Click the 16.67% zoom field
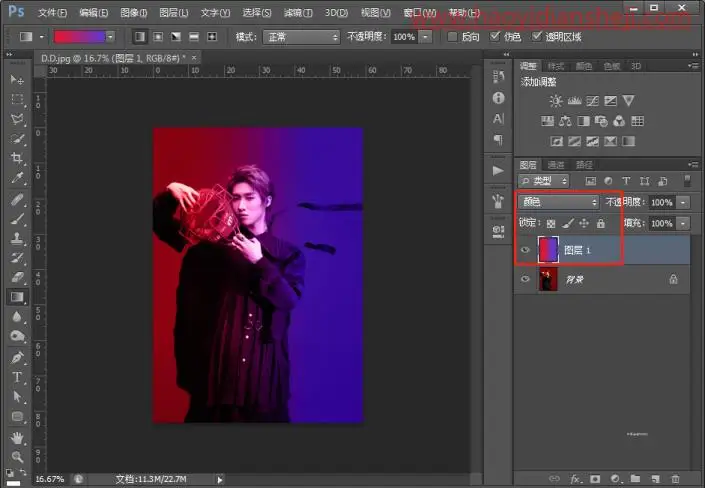This screenshot has height=488, width=705. click(49, 479)
